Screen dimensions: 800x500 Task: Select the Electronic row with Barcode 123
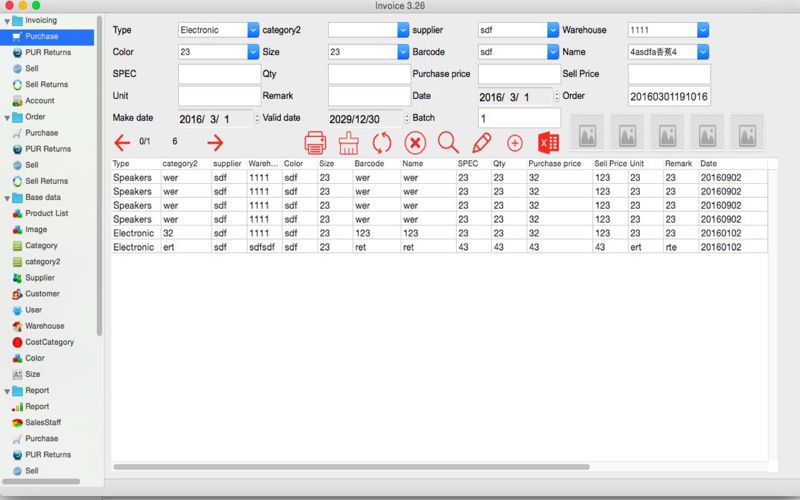pyautogui.click(x=439, y=233)
